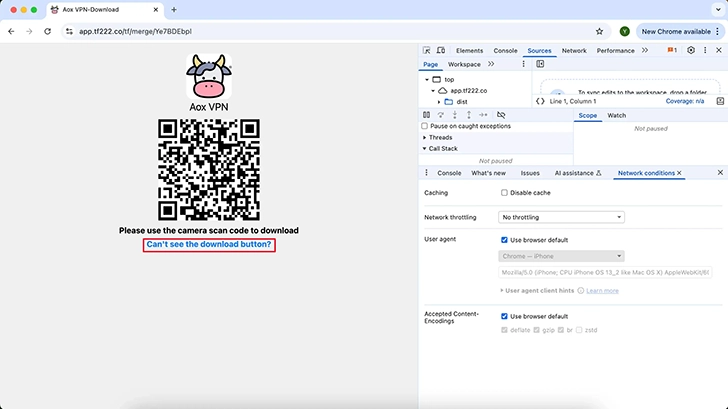Toggle the Sources navigator sidebar icon

point(540,64)
